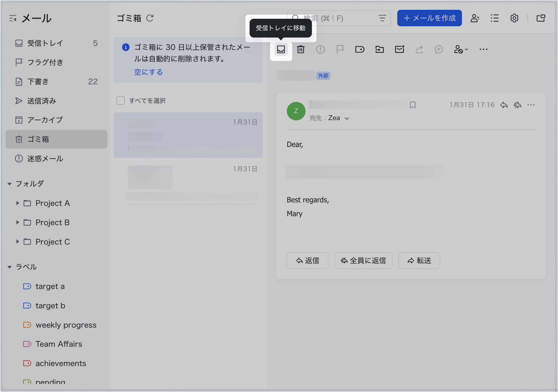Click the refresh icon beside ゴミ箱 title
This screenshot has height=392, width=558.
[x=150, y=18]
